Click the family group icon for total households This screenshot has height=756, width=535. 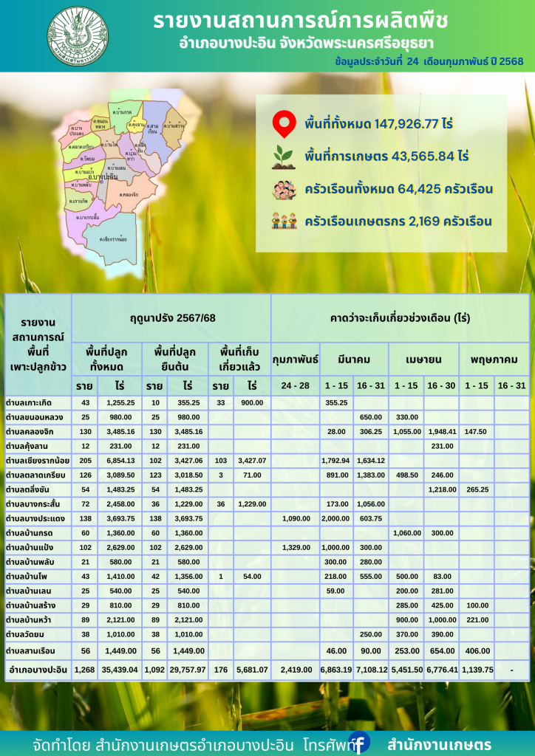284,190
